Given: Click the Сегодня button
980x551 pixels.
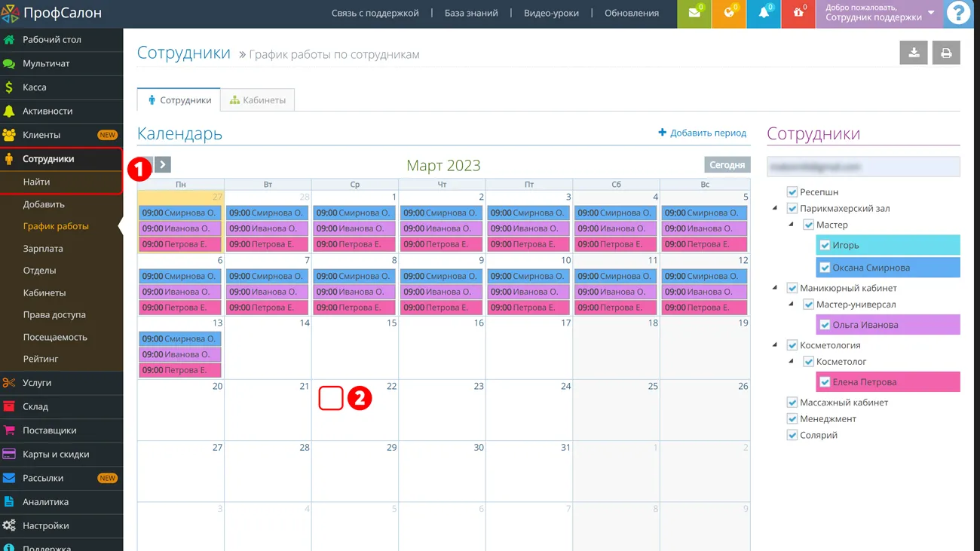Looking at the screenshot, I should coord(727,164).
